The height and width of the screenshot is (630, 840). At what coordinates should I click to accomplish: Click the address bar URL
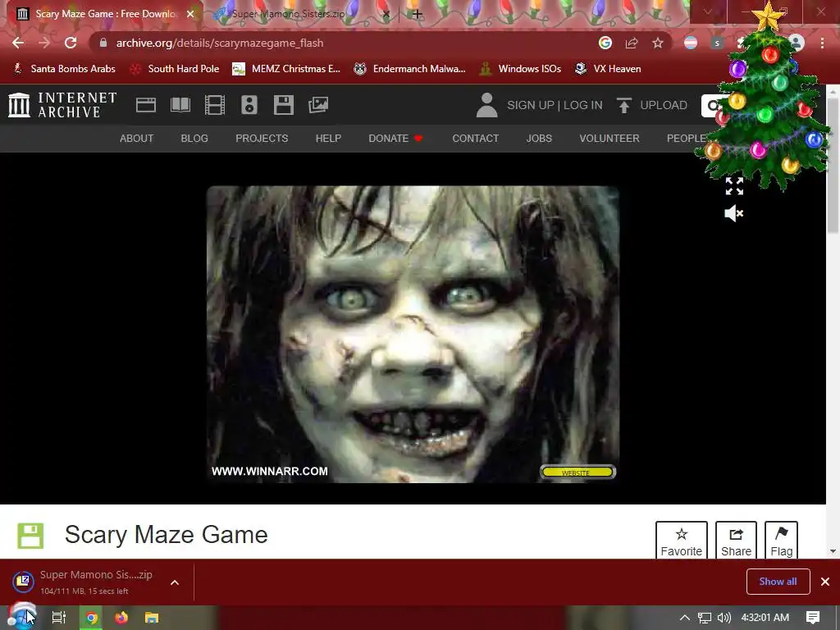coord(220,43)
